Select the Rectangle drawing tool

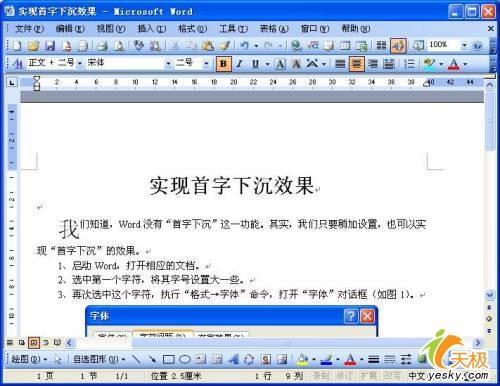[169, 359]
